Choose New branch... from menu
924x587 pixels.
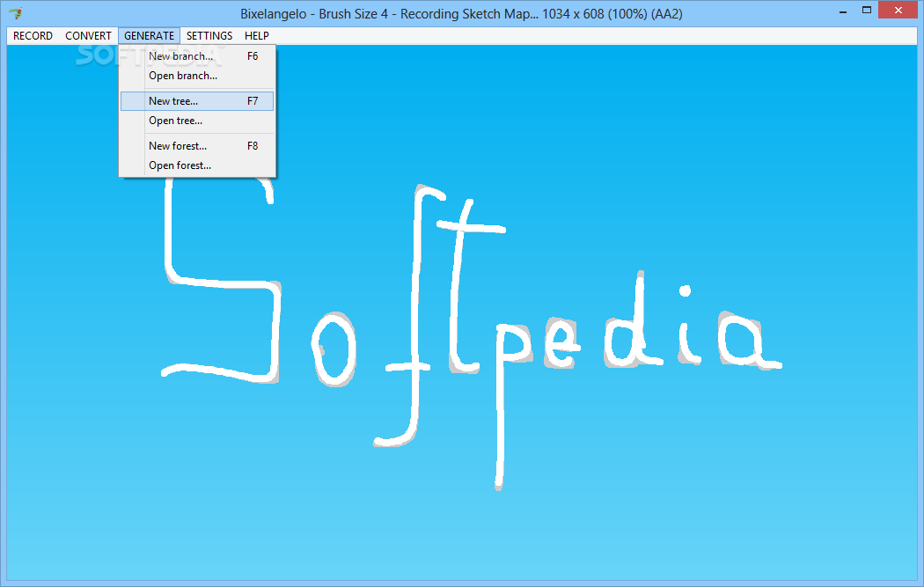197,56
